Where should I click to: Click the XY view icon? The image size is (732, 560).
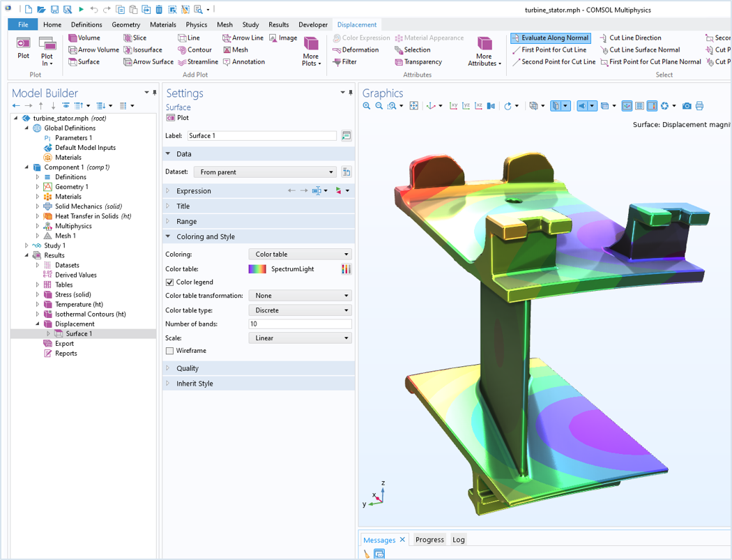(453, 106)
